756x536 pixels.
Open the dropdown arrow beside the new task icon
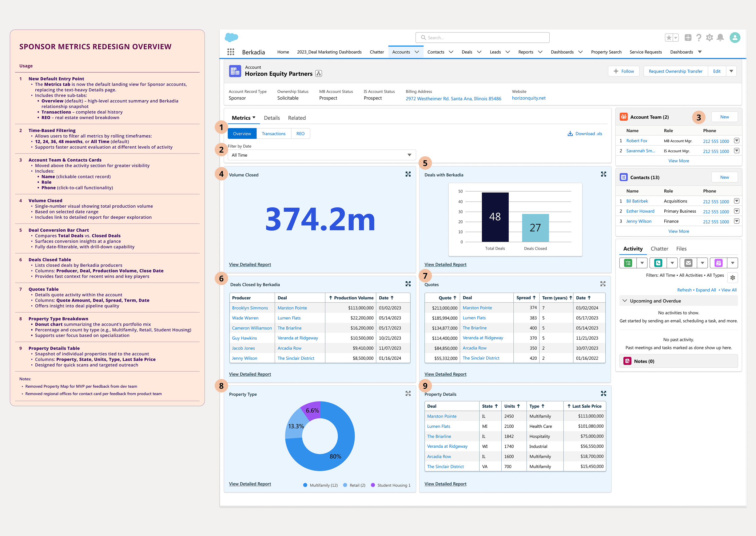point(642,263)
